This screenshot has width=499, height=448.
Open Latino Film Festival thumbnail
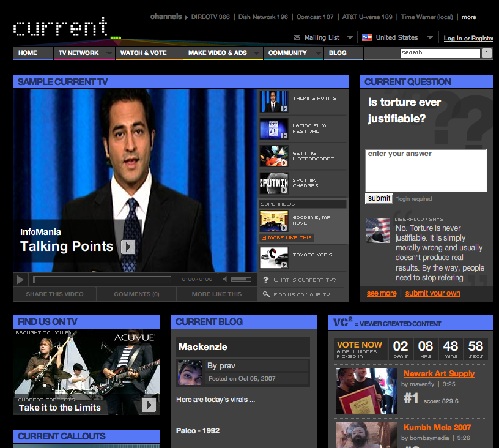[x=274, y=129]
